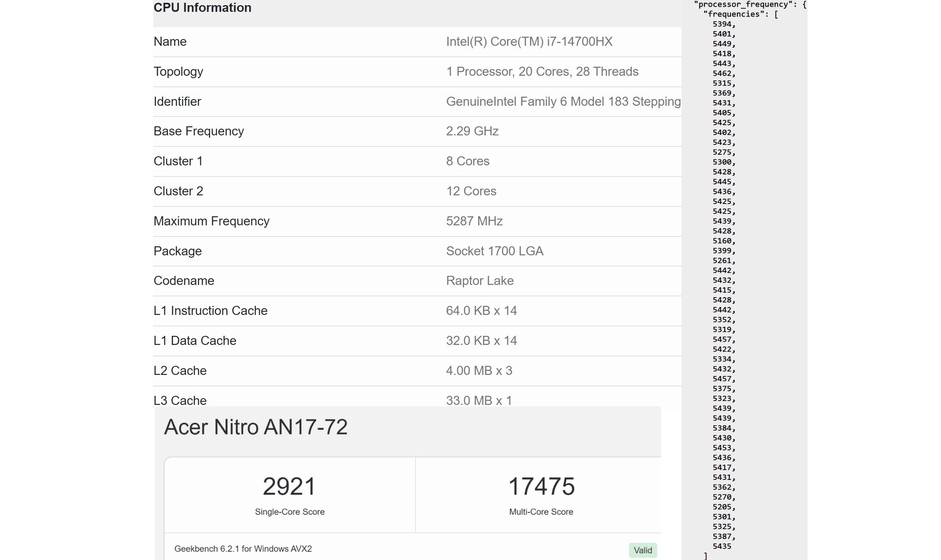Image resolution: width=941 pixels, height=560 pixels.
Task: Select the frequency value 5270
Action: [722, 497]
